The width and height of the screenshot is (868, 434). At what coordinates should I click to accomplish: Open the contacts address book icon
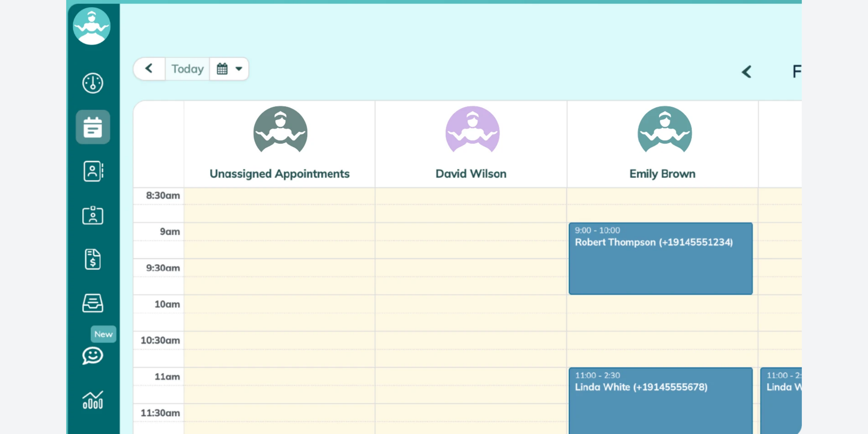coord(93,171)
